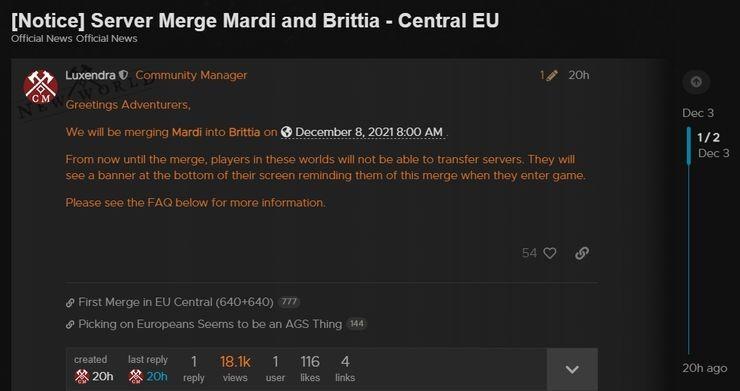Click the globe icon beside December 8 date
The width and height of the screenshot is (740, 391).
tap(286, 132)
